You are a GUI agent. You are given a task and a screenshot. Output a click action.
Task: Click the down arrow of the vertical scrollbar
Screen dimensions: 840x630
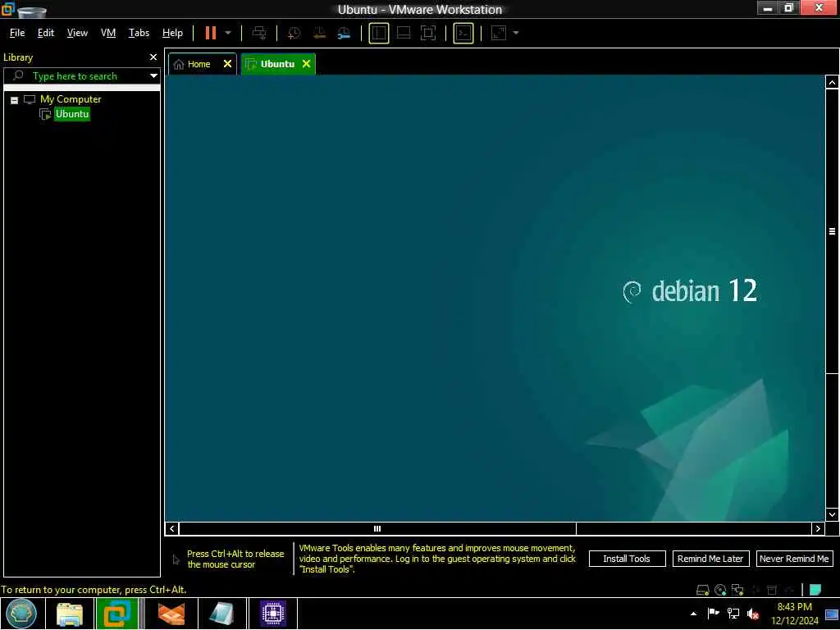pyautogui.click(x=832, y=514)
